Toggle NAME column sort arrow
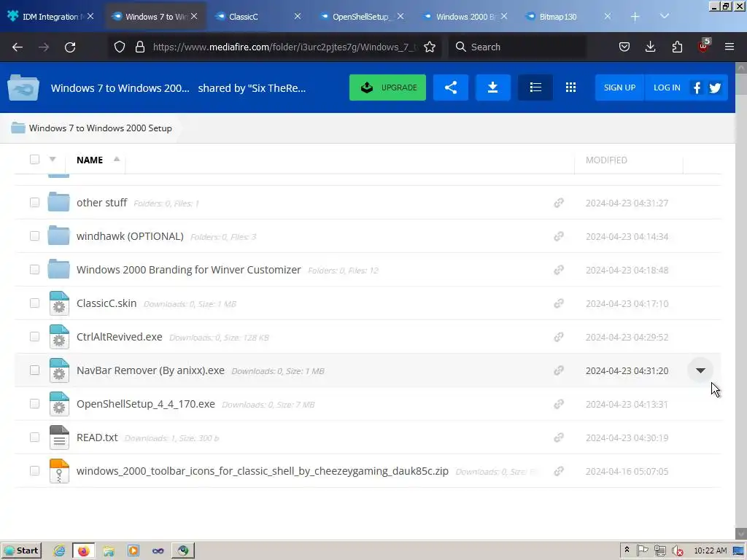The height and width of the screenshot is (560, 747). (x=117, y=159)
